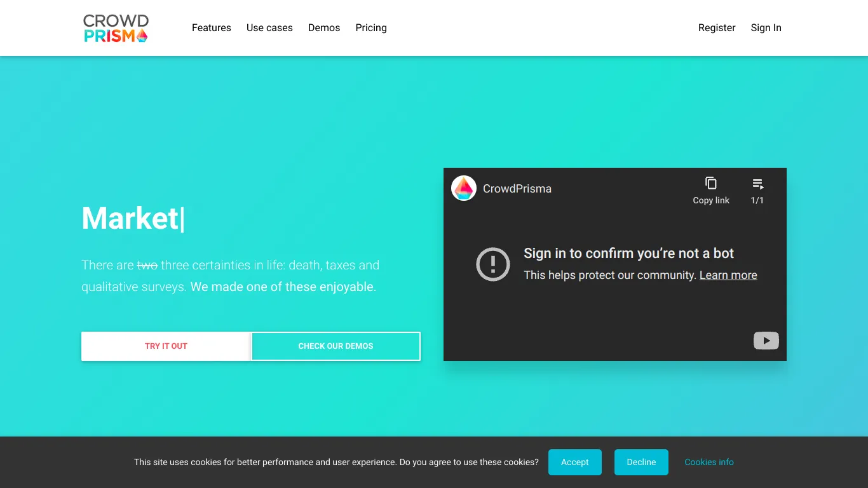
Task: Open the Sign In link
Action: 766,28
